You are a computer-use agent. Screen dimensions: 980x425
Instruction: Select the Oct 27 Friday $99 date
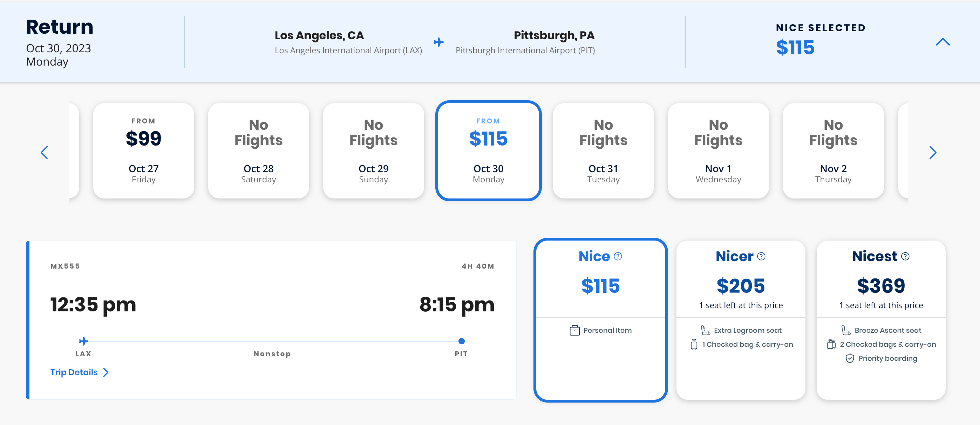143,151
